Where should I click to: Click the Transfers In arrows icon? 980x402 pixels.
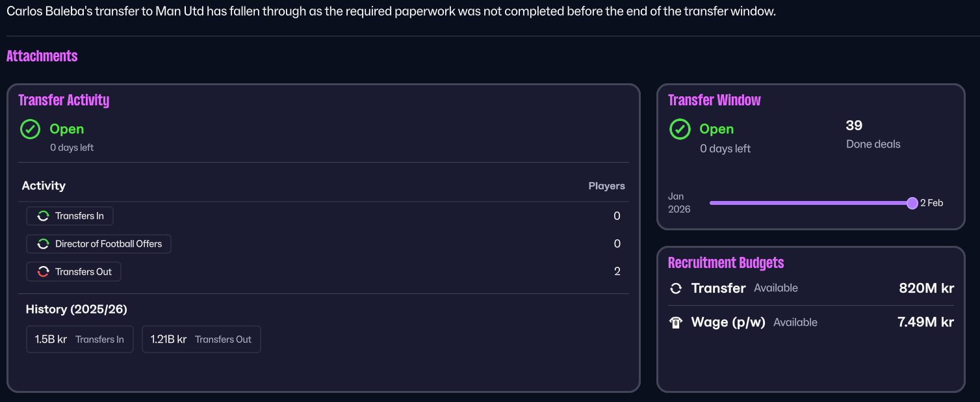pyautogui.click(x=43, y=216)
